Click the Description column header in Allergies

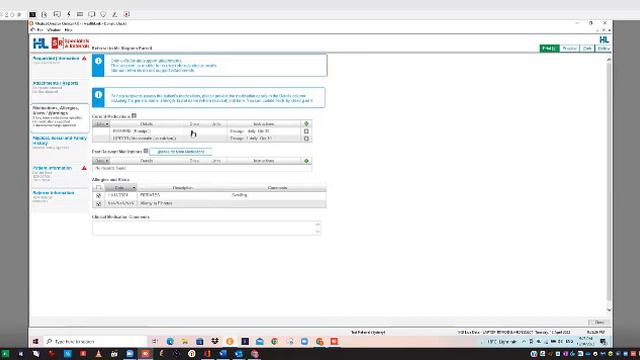[x=183, y=188]
